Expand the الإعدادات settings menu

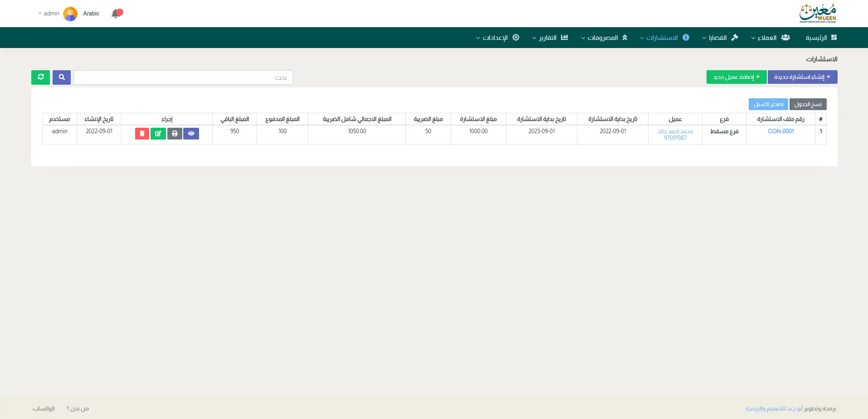pos(497,38)
